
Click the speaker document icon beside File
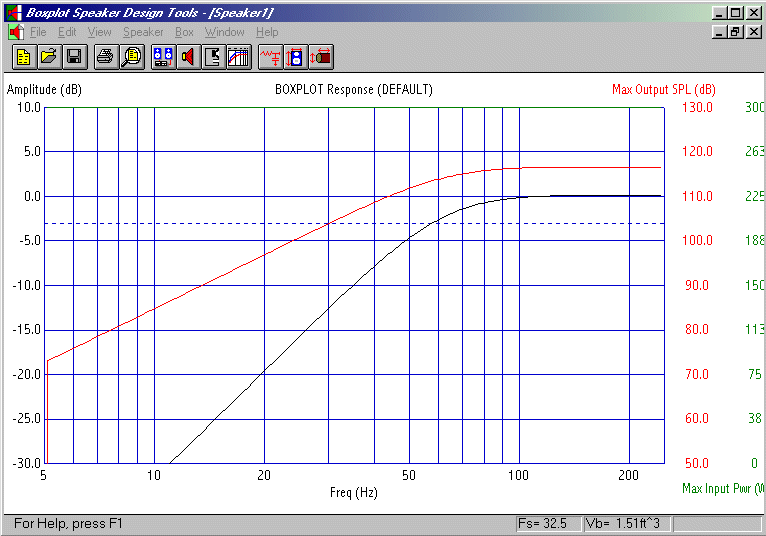click(16, 32)
